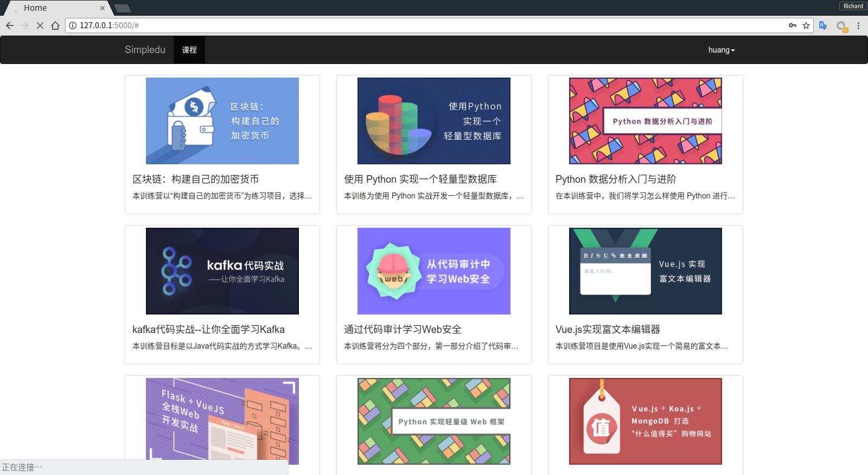This screenshot has height=475, width=868.
Task: Expand the huang user dropdown
Action: [722, 50]
